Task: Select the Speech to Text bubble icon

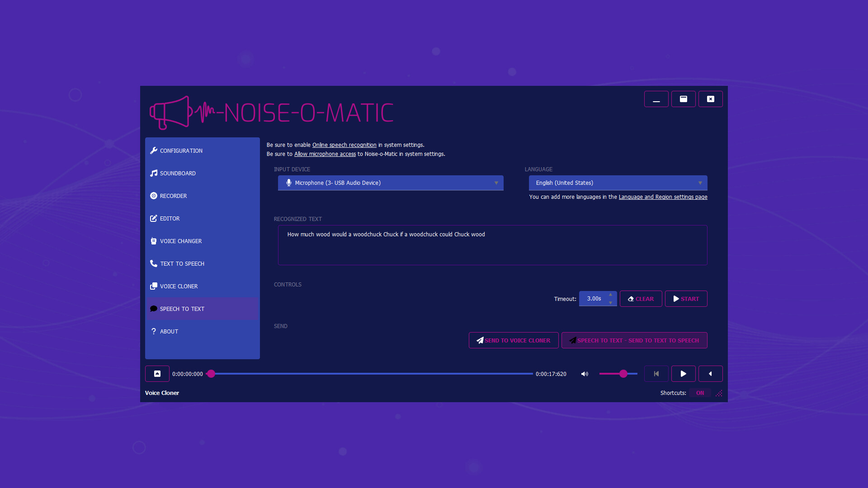Action: click(154, 309)
